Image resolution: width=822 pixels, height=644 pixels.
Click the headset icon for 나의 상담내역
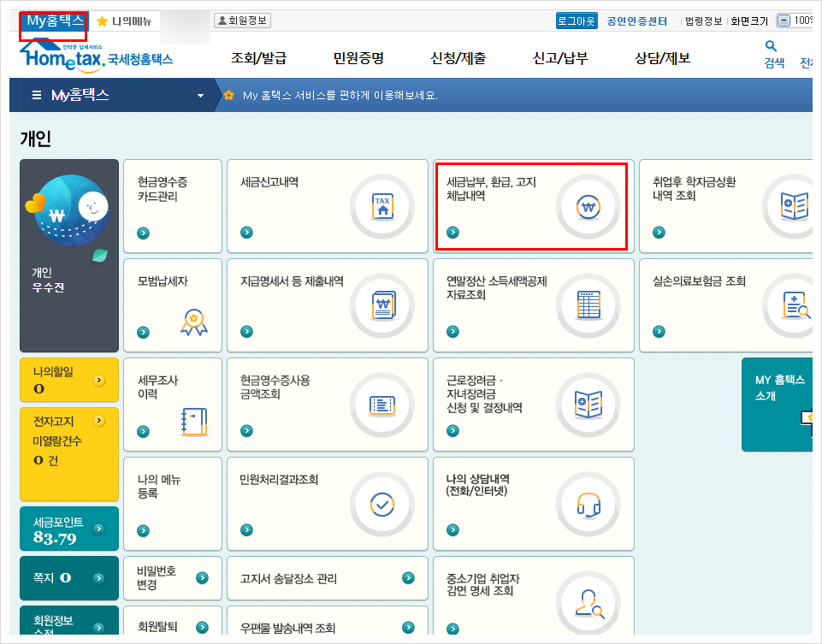coord(588,504)
